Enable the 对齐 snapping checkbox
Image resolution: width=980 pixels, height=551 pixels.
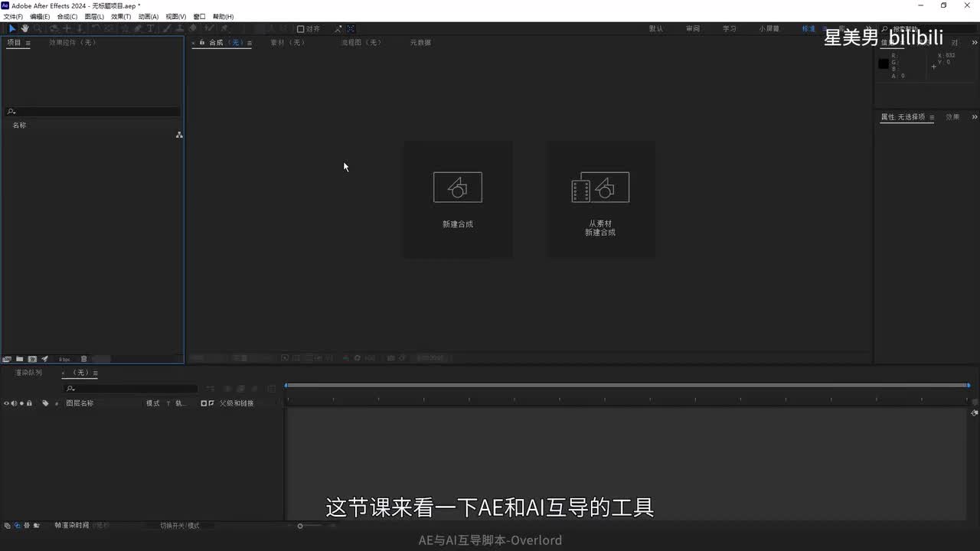(x=301, y=29)
